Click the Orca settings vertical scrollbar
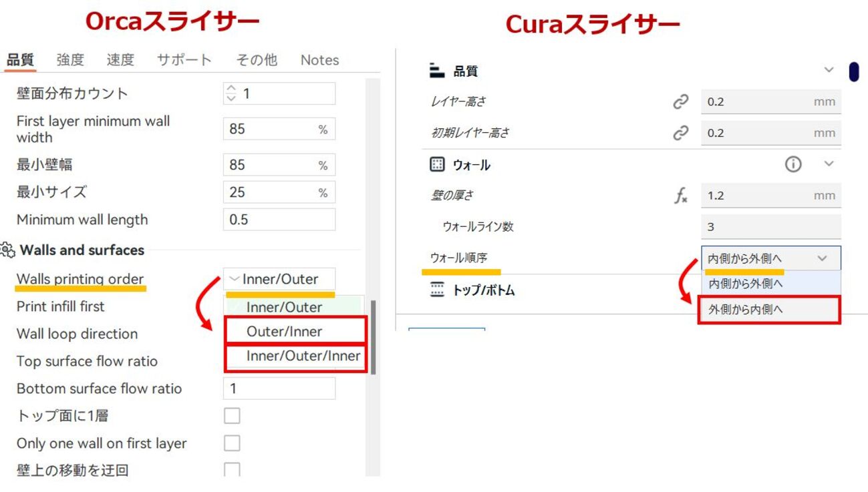 373,337
